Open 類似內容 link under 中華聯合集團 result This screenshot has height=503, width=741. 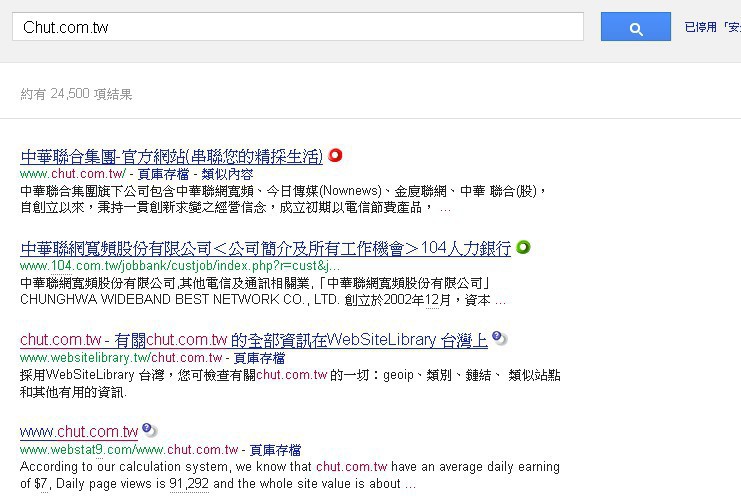click(227, 174)
